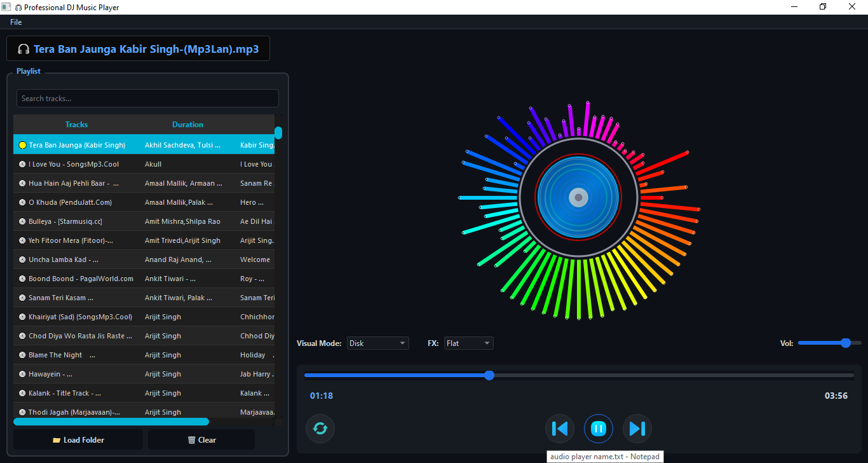Click the disc icon for Kalank - Title Track
The width and height of the screenshot is (868, 463).
pos(22,393)
